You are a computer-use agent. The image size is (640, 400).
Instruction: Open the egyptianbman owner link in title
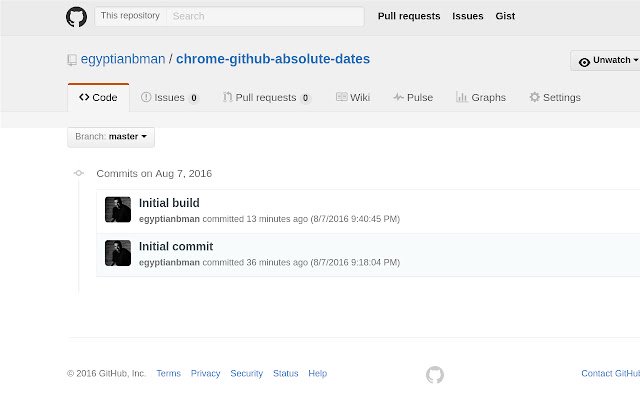123,59
